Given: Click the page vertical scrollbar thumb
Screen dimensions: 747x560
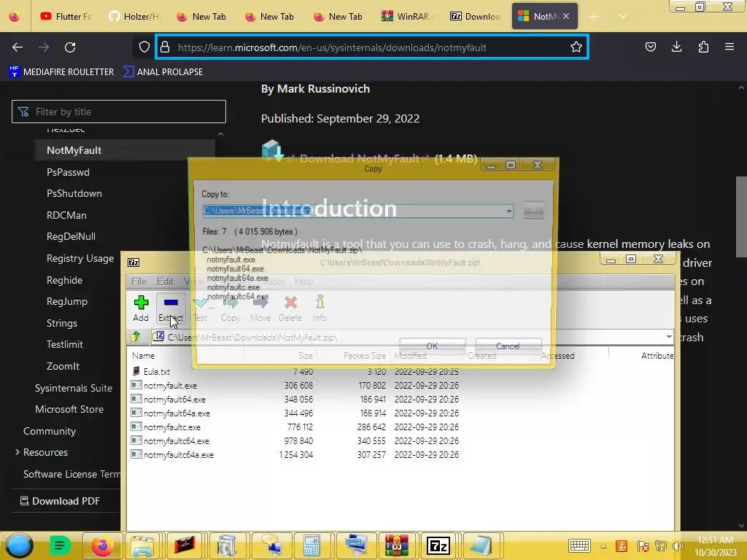Looking at the screenshot, I should pos(741,217).
